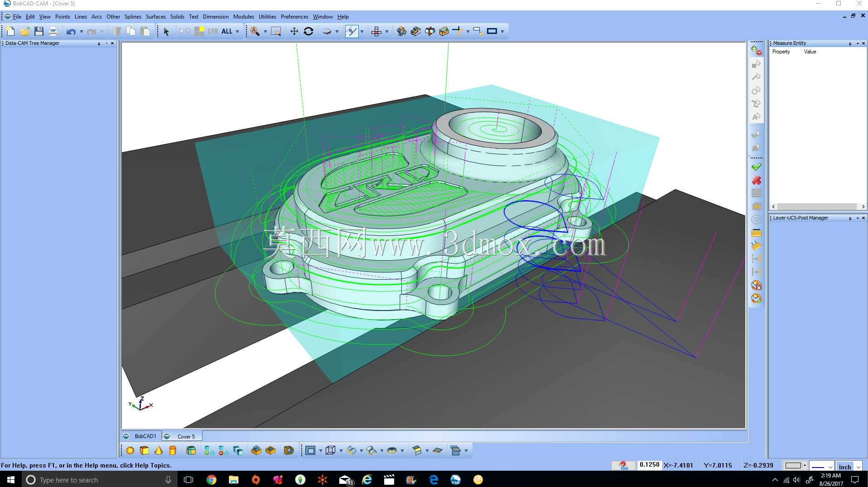Select the wireframe cube surface icon

coord(331,450)
